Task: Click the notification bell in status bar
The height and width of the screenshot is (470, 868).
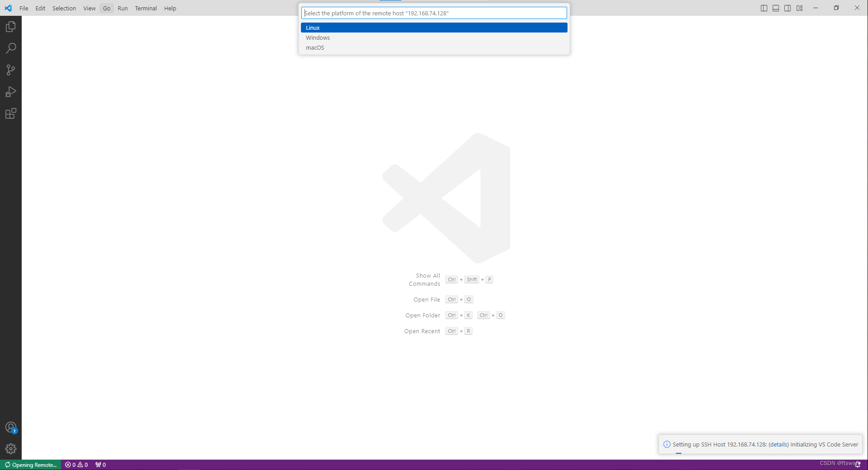Action: tap(858, 464)
